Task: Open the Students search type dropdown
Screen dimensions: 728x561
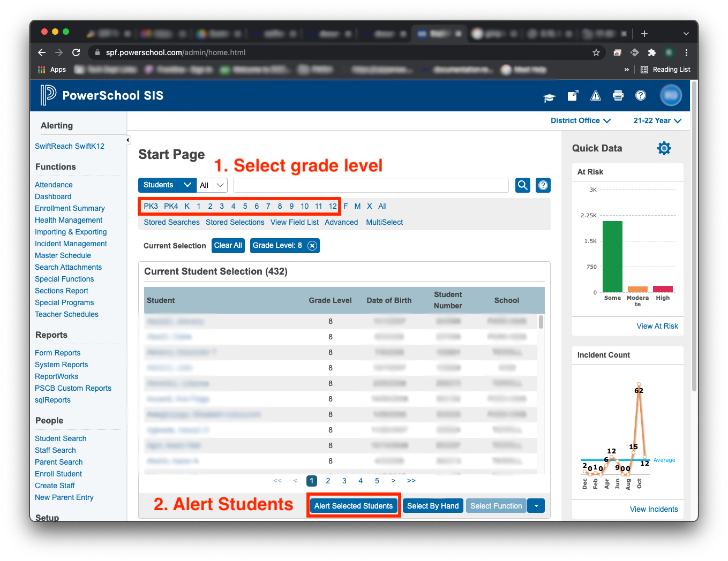Action: [167, 185]
